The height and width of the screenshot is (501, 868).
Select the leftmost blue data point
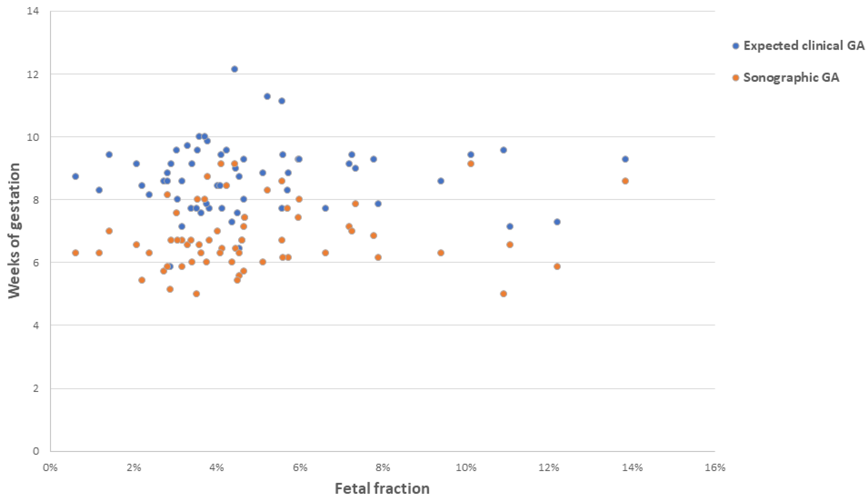click(x=76, y=176)
